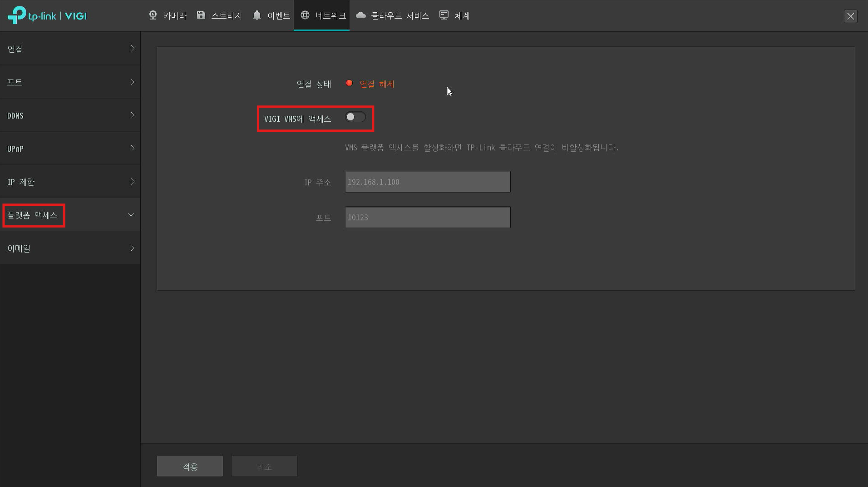This screenshot has width=868, height=487.
Task: Click the red connection status indicator
Action: coord(349,83)
